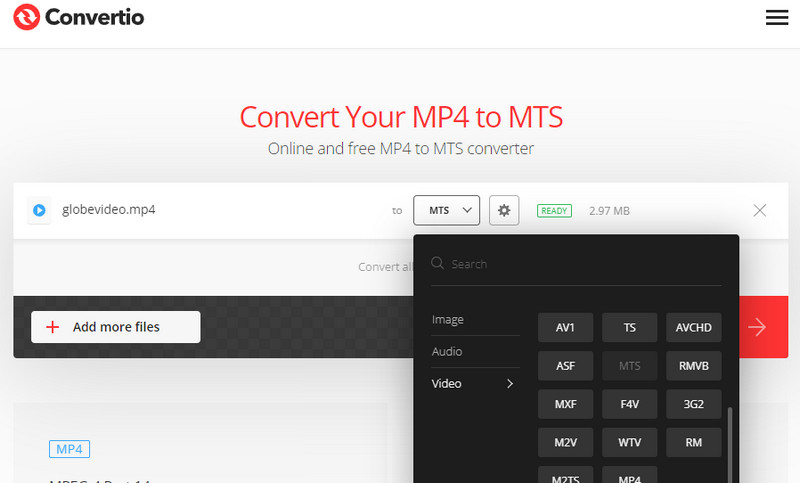This screenshot has height=483, width=800.
Task: Click the play icon beside globevideo.mp4
Action: pos(39,210)
